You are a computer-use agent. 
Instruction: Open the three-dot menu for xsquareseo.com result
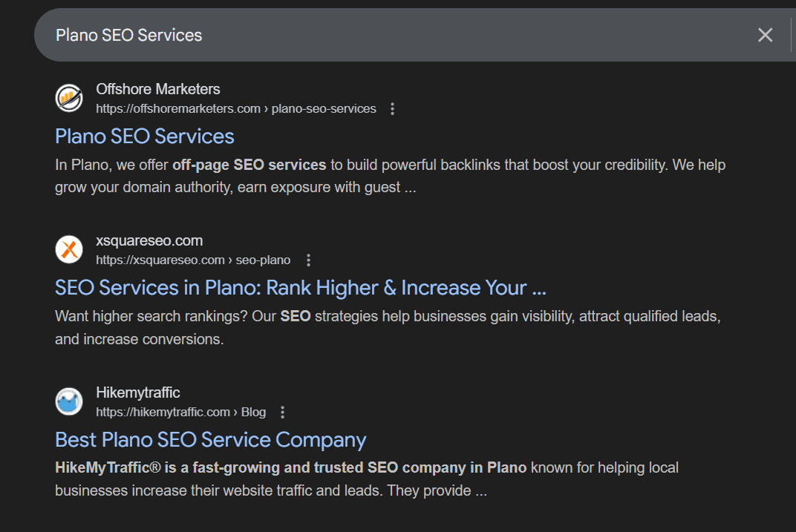[x=308, y=260]
